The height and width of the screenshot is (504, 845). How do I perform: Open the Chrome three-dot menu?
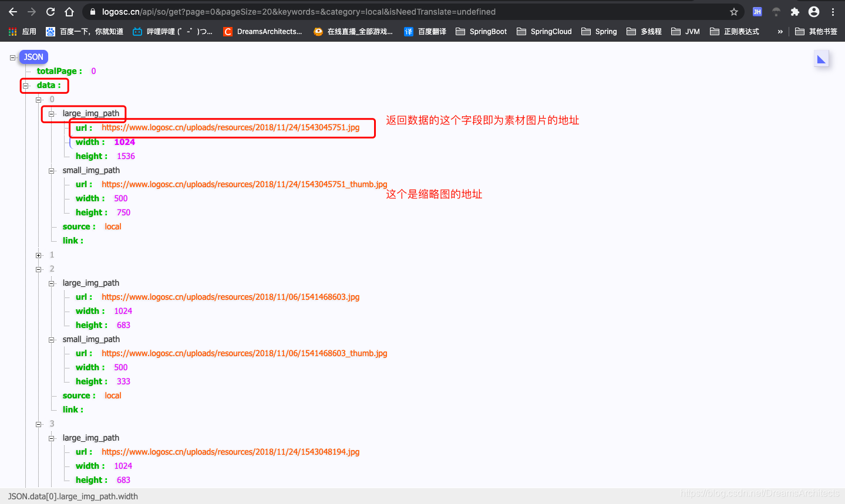(833, 12)
